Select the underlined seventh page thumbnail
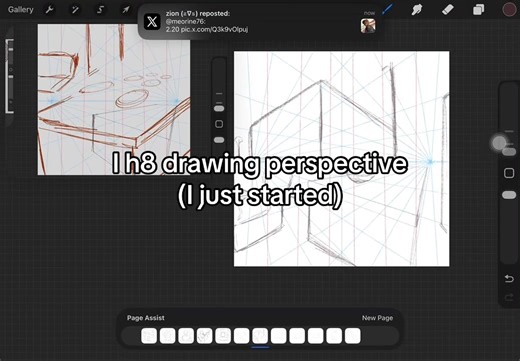 [x=260, y=336]
